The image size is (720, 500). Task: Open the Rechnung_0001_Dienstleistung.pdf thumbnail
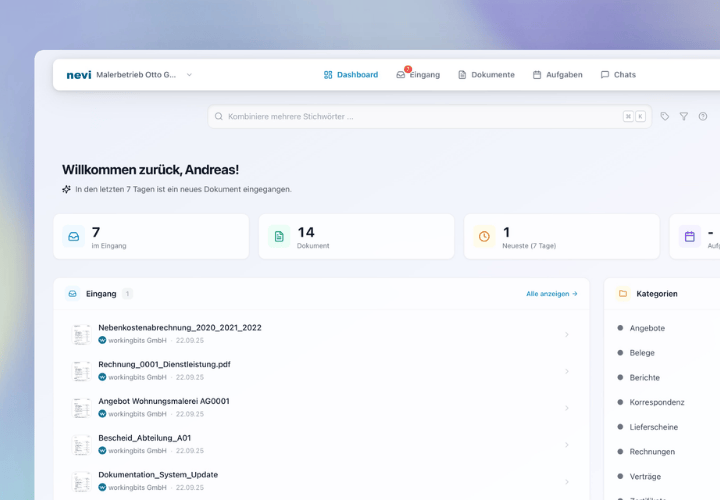[x=81, y=371]
